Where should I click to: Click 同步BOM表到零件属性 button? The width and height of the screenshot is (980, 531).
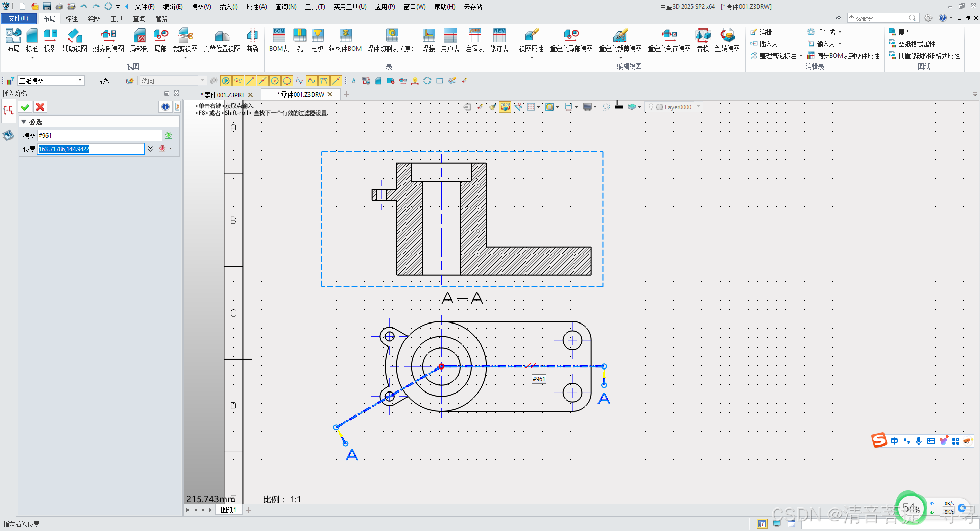[843, 55]
